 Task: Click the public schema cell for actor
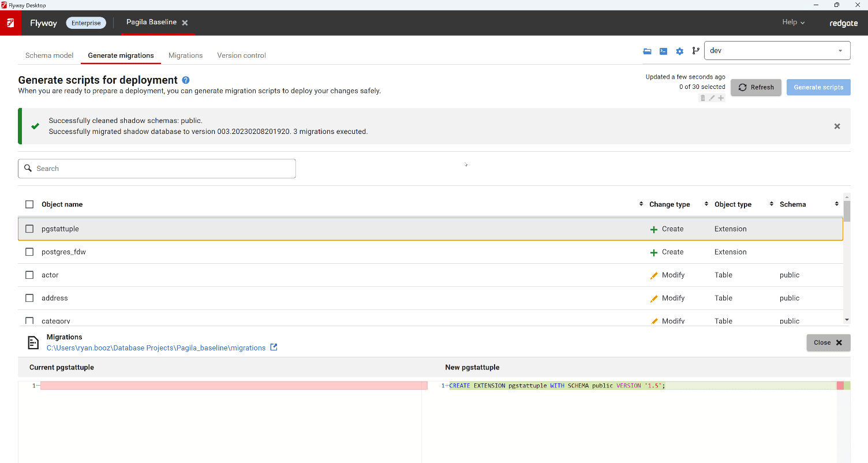tap(790, 275)
